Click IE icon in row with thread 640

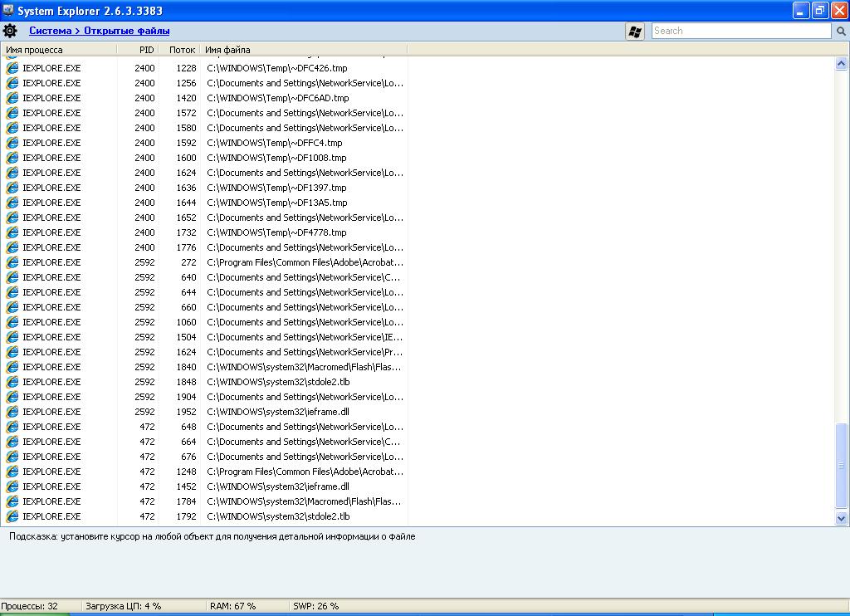[12, 277]
